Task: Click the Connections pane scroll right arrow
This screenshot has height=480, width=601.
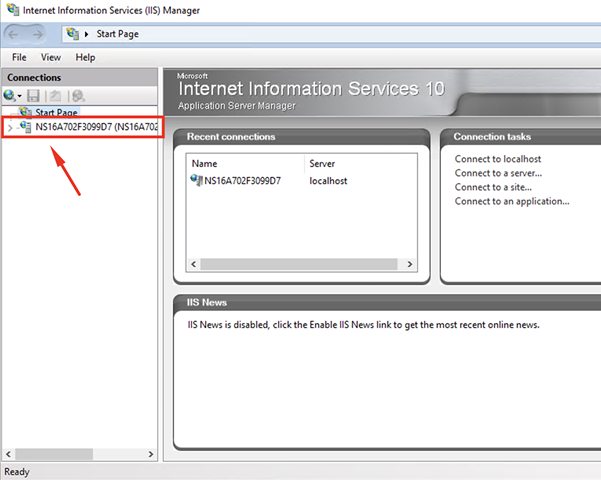Action: pyautogui.click(x=151, y=454)
